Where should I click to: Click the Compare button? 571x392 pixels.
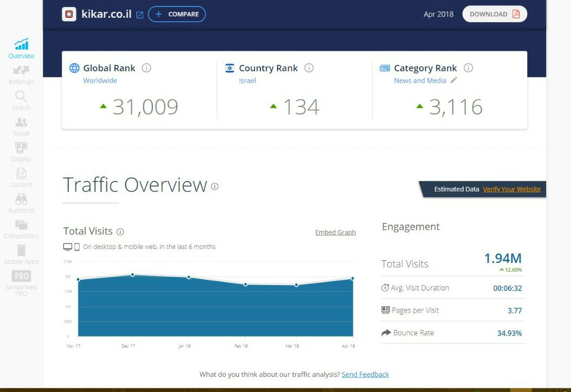tap(177, 14)
